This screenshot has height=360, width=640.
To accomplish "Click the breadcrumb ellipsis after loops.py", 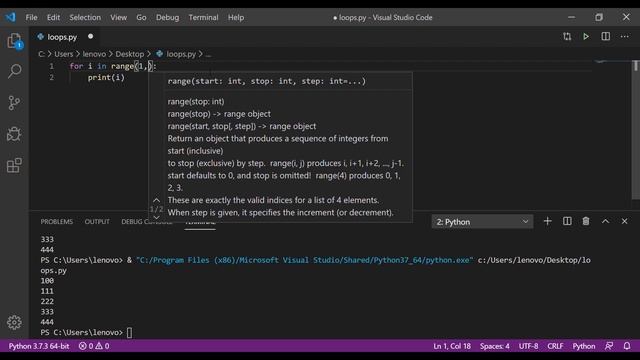I will [x=208, y=54].
